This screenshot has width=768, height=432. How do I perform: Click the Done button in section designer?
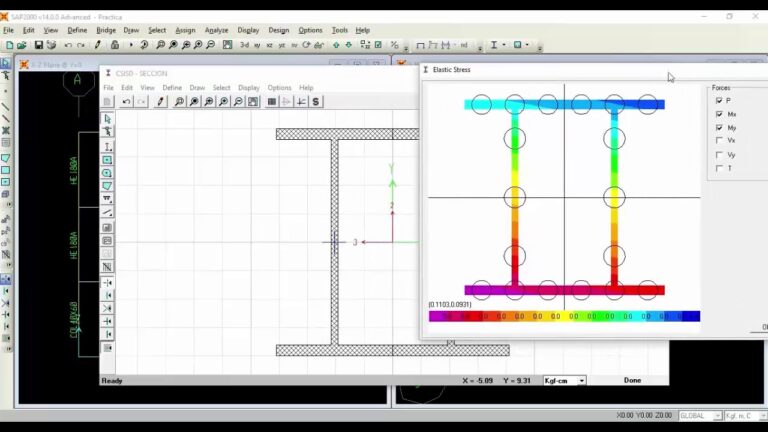[632, 381]
